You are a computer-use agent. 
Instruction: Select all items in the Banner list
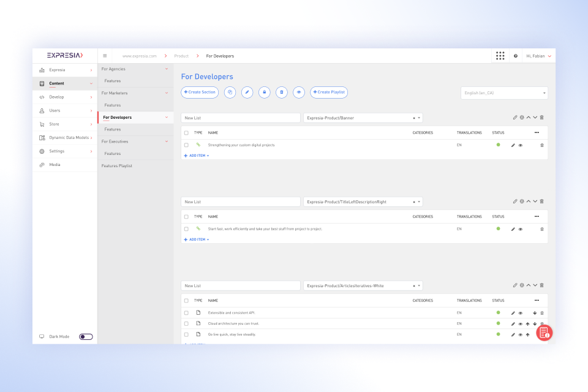tap(186, 132)
